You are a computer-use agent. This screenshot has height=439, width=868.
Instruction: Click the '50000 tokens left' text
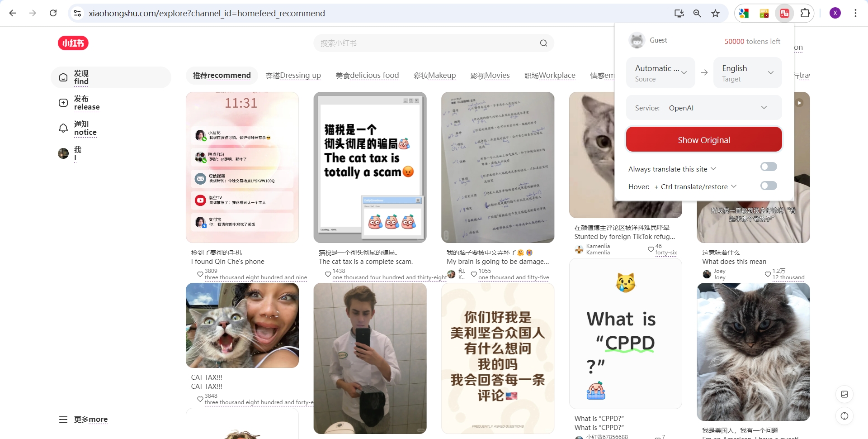pyautogui.click(x=752, y=41)
